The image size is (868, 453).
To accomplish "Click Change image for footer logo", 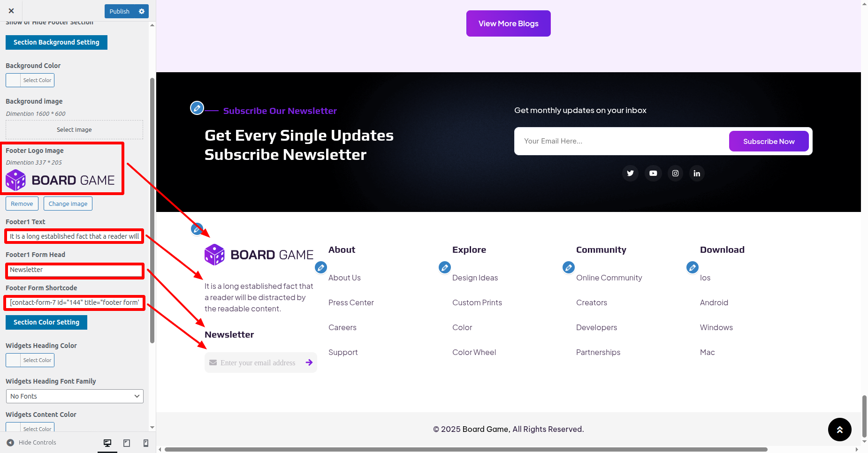I will 68,204.
